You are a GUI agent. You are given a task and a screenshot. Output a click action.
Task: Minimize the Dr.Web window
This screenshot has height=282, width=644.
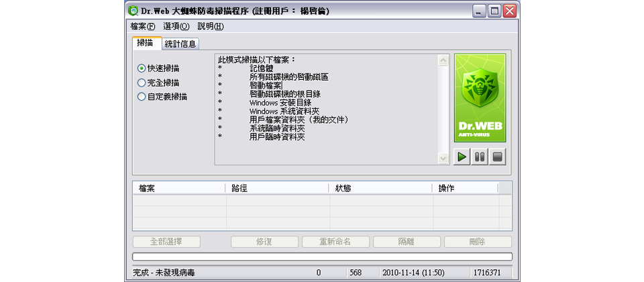(x=478, y=11)
